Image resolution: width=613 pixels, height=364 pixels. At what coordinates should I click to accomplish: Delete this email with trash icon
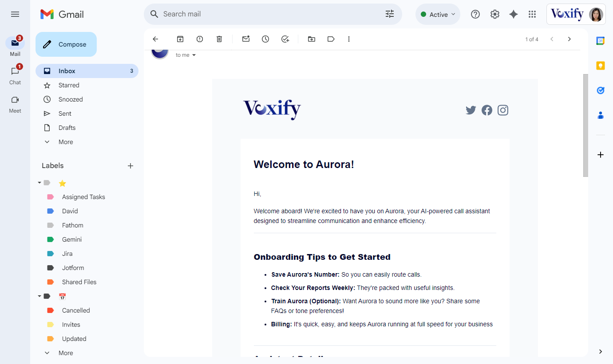pos(219,39)
